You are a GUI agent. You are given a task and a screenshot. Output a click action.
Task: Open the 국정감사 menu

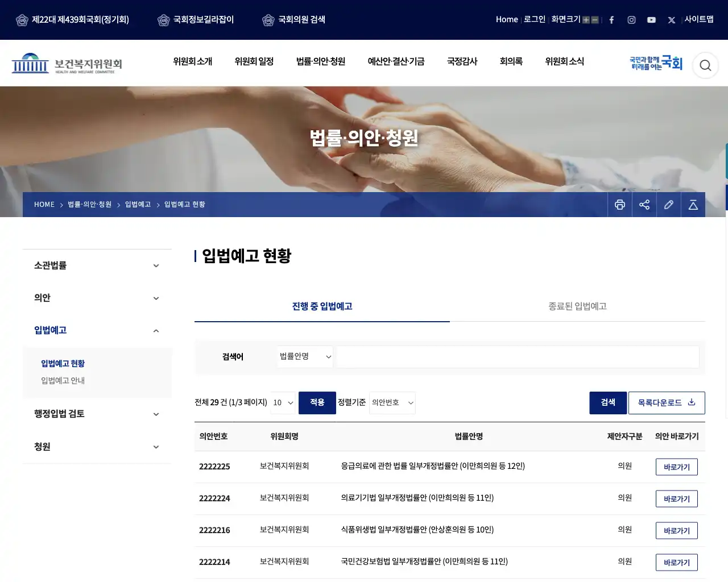click(x=462, y=61)
